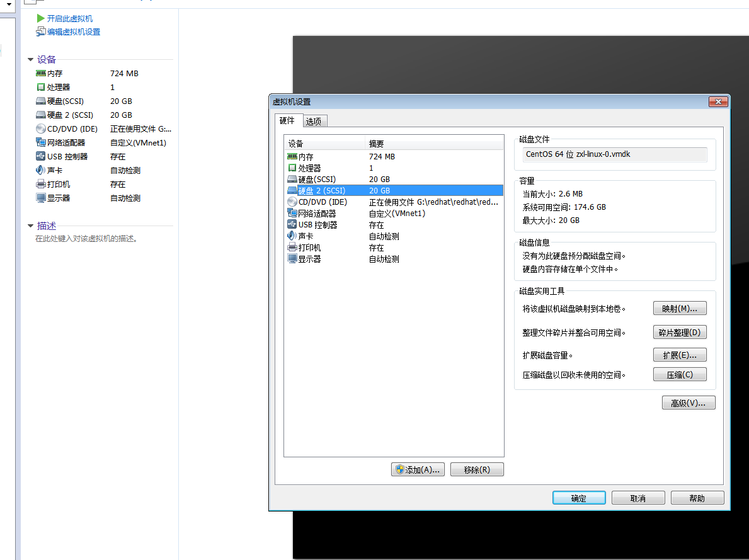Select 处理器 icon in settings dialog list
Screen dimensions: 749x560
pyautogui.click(x=292, y=168)
